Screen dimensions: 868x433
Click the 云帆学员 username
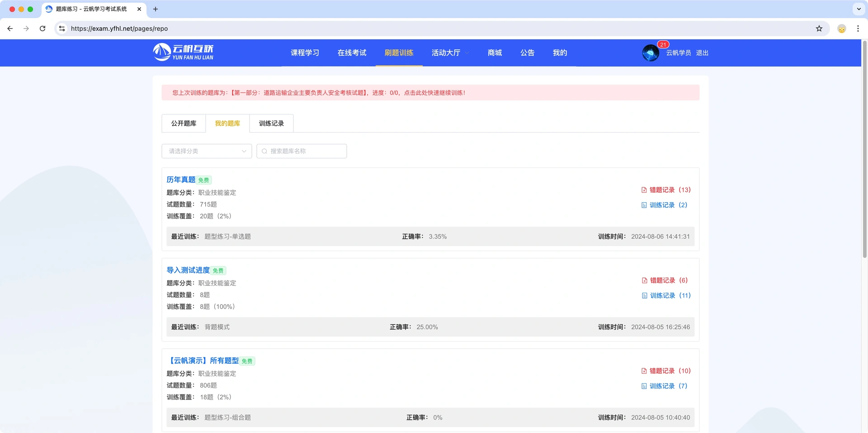678,53
